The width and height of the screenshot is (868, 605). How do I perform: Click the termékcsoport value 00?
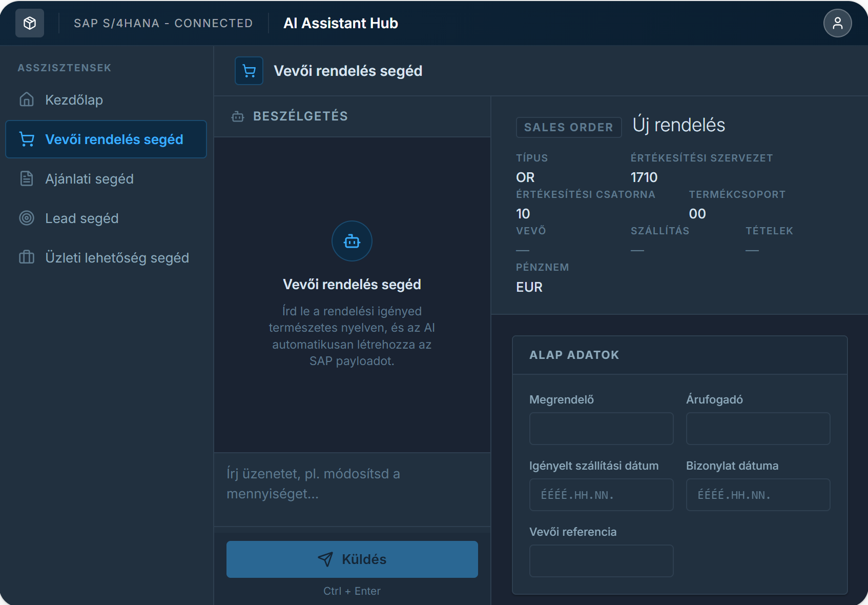(697, 214)
